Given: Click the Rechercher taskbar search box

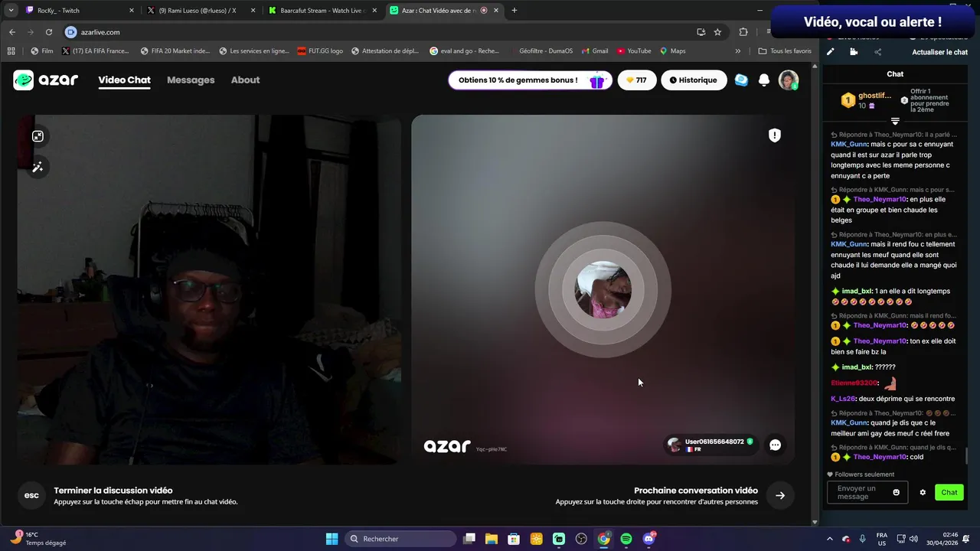Looking at the screenshot, I should tap(400, 539).
